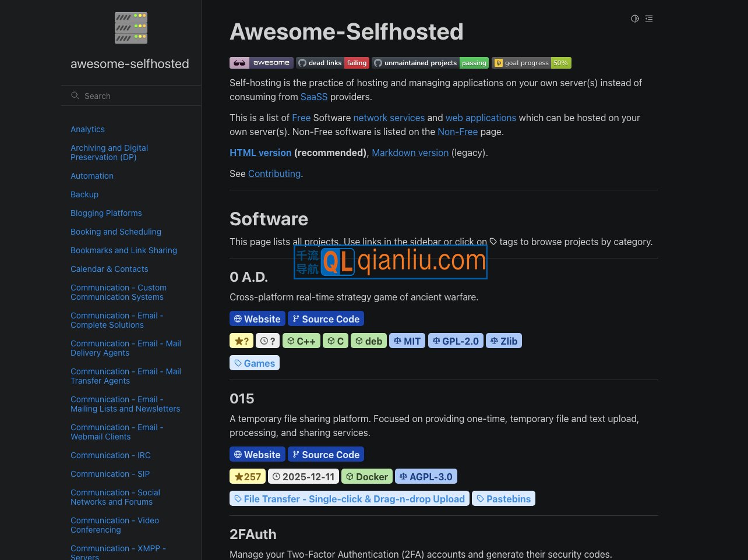The height and width of the screenshot is (560, 748).
Task: Open the Backup category from the sidebar
Action: pos(84,194)
